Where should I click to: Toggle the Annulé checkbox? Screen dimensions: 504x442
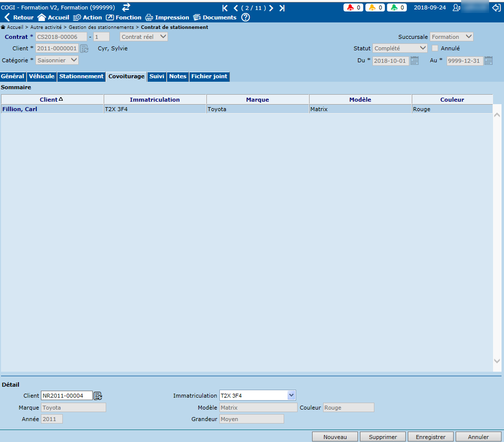pos(435,48)
